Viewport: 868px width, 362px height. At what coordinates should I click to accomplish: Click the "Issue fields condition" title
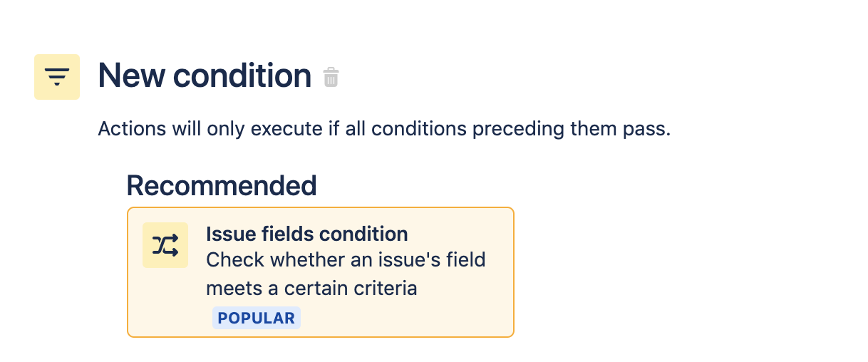pyautogui.click(x=306, y=234)
